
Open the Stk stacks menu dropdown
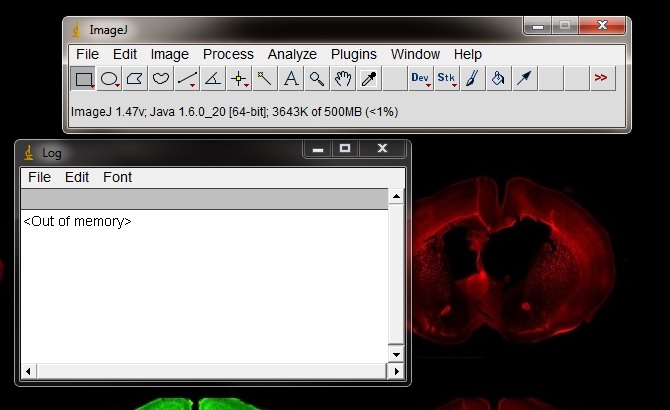(446, 79)
